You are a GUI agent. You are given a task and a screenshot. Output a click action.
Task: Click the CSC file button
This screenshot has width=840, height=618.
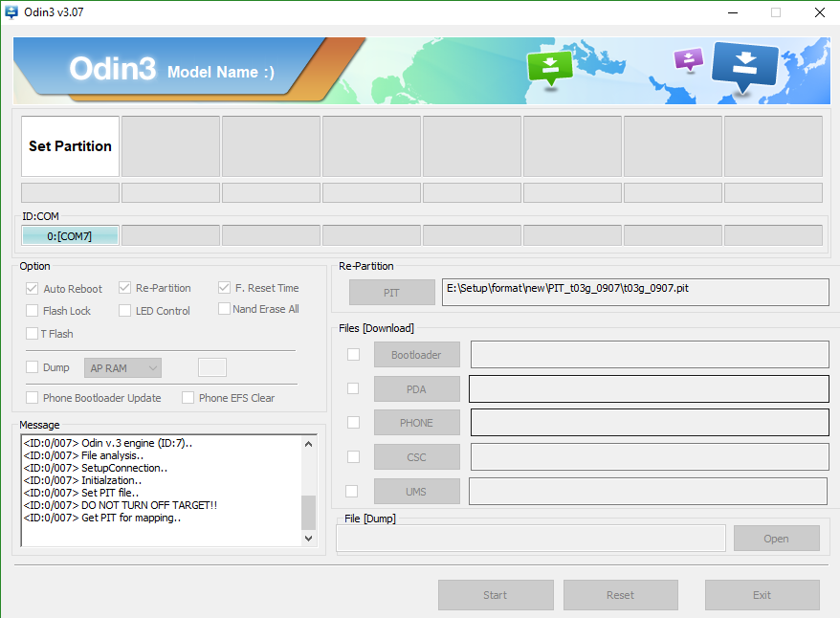(417, 457)
